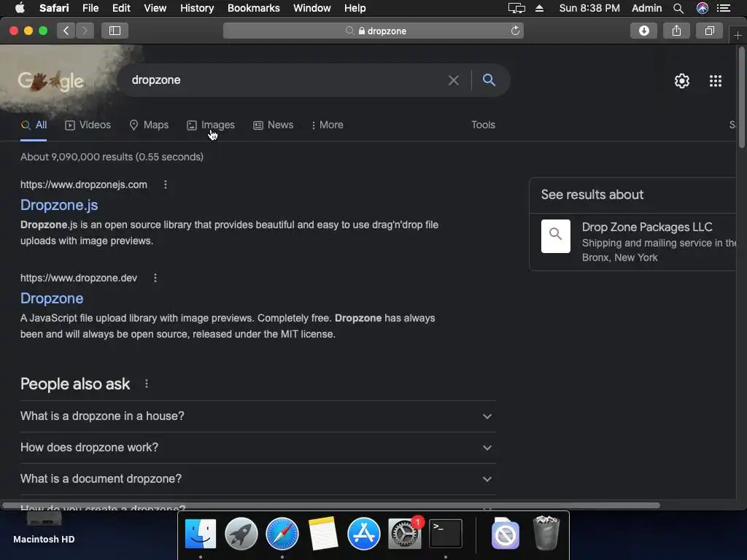Open the Dropzone result link for dropzone.dev

[x=52, y=298]
